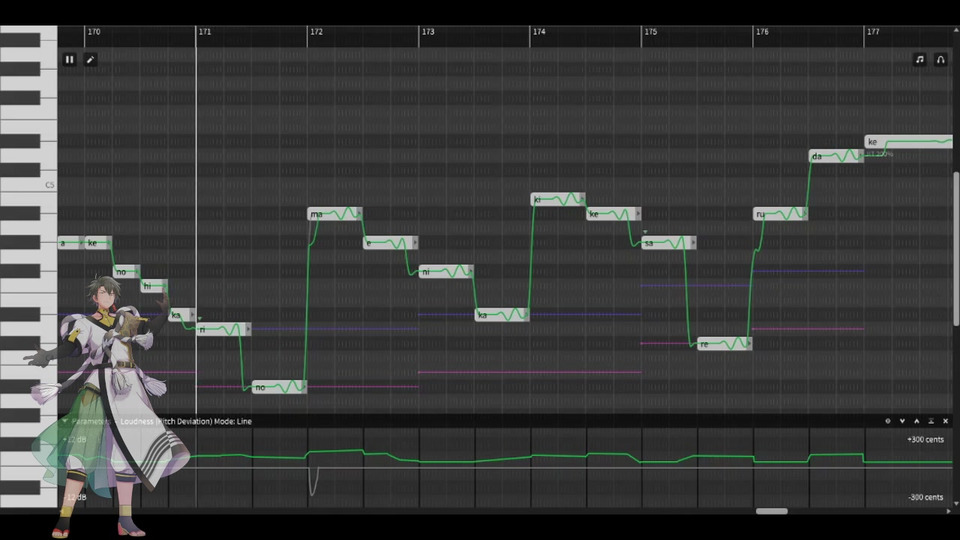Select the "ru" note
The image size is (960, 540).
pos(781,214)
